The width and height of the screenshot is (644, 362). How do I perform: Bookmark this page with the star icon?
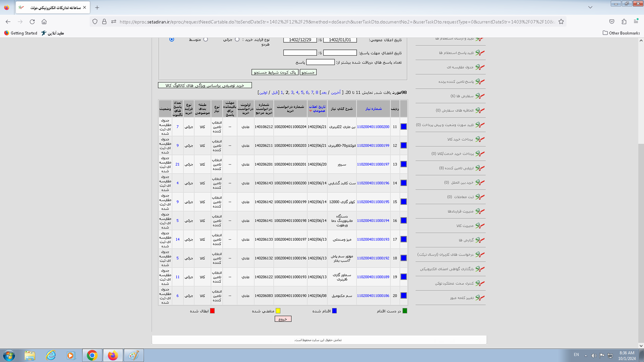click(x=561, y=21)
